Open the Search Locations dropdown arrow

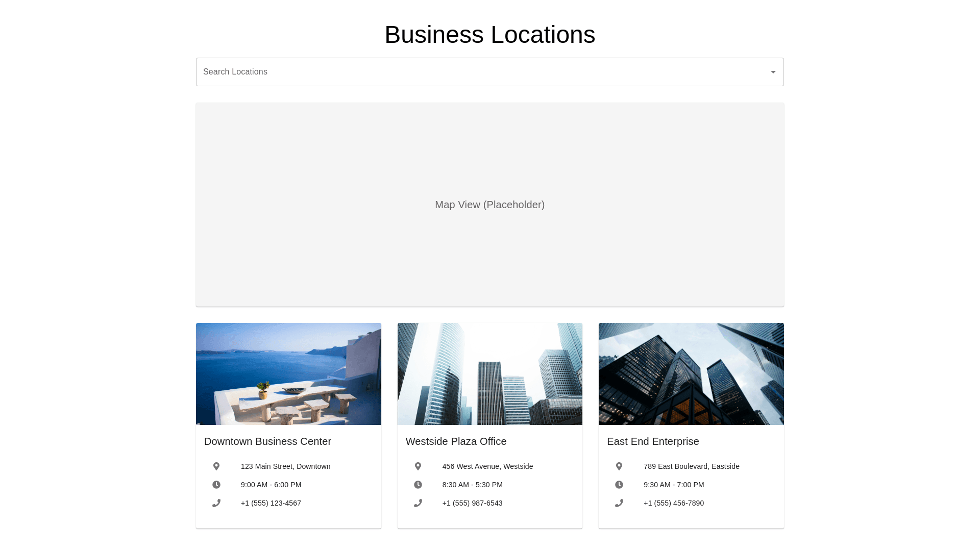pos(773,72)
